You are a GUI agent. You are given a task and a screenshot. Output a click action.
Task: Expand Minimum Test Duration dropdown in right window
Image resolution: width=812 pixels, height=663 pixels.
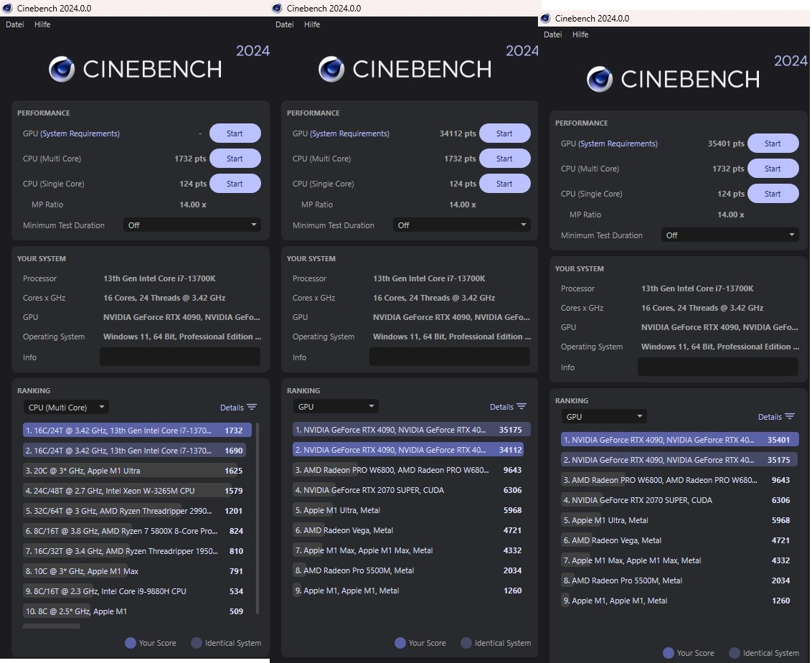(730, 235)
